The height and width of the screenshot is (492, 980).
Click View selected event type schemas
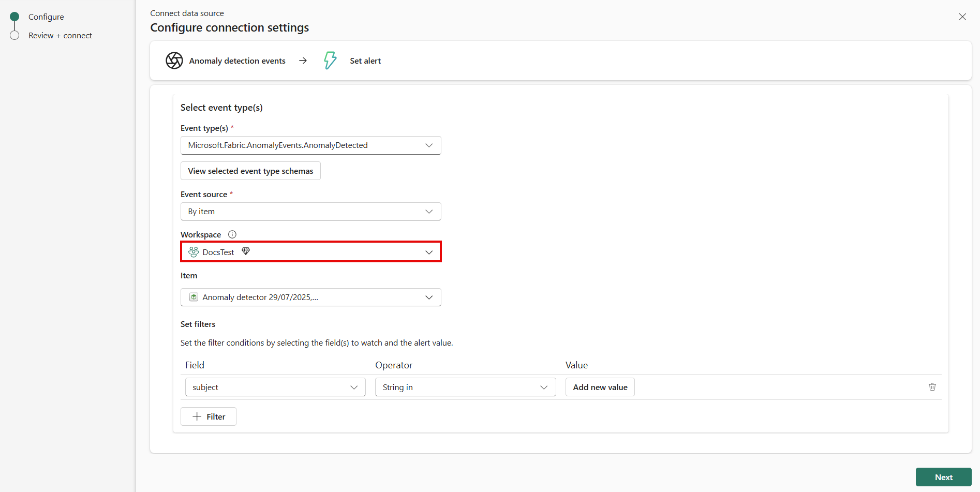250,171
